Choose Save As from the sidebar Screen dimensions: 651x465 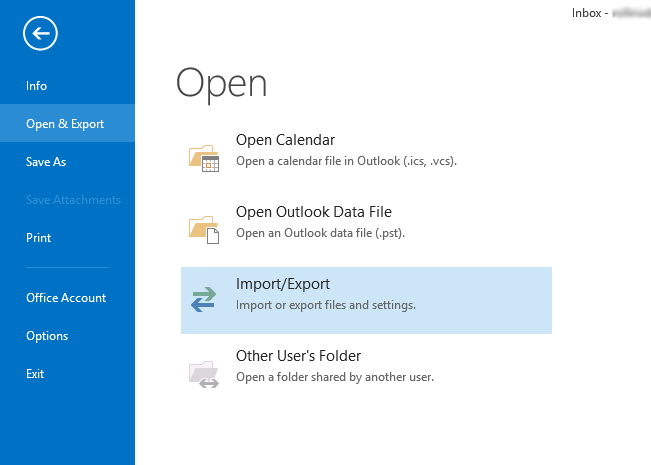pos(46,162)
